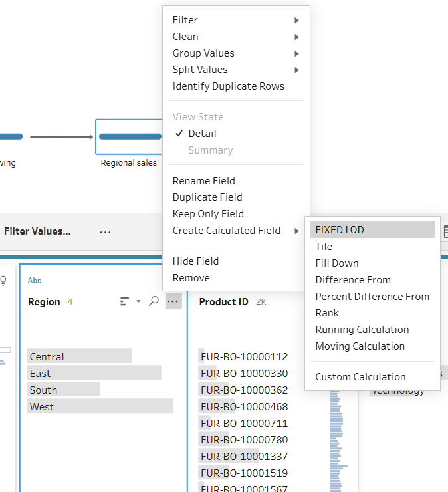The height and width of the screenshot is (492, 448).
Task: Check the Detail view state option
Action: [x=202, y=134]
